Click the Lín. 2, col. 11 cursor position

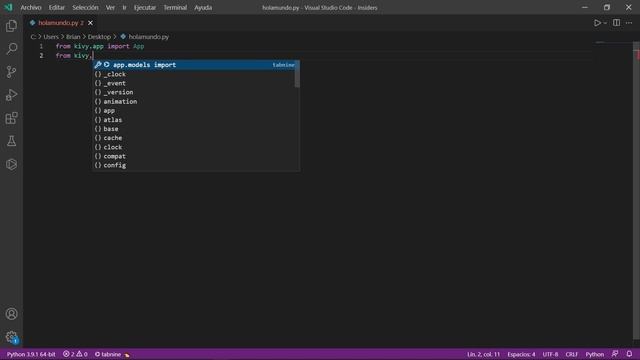point(483,354)
